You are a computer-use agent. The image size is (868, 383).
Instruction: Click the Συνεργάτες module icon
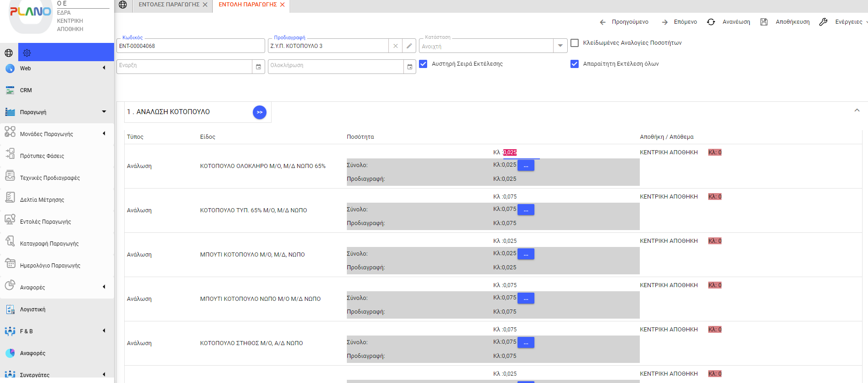[x=10, y=374]
